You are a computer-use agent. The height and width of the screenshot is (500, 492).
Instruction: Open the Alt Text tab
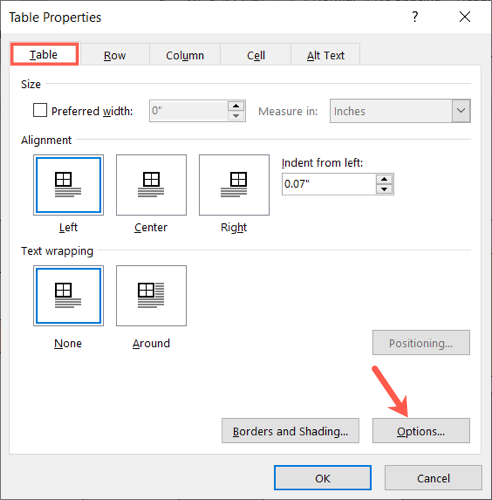[326, 55]
